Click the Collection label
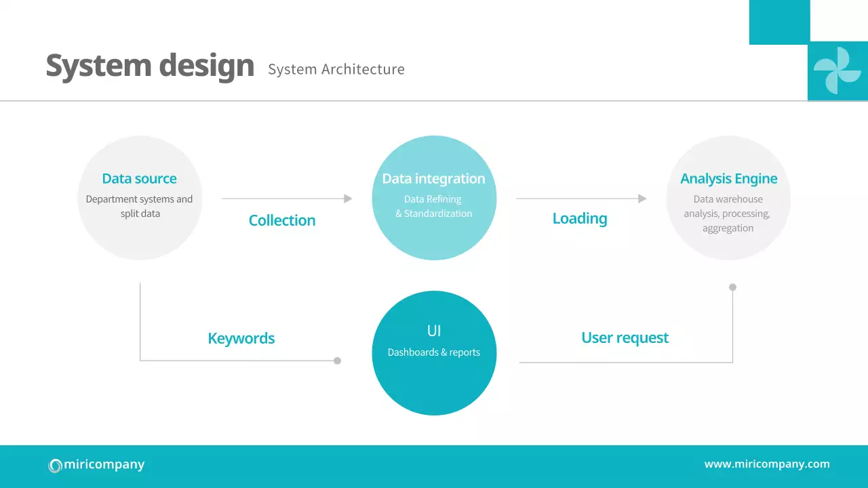The height and width of the screenshot is (488, 868). [x=282, y=220]
